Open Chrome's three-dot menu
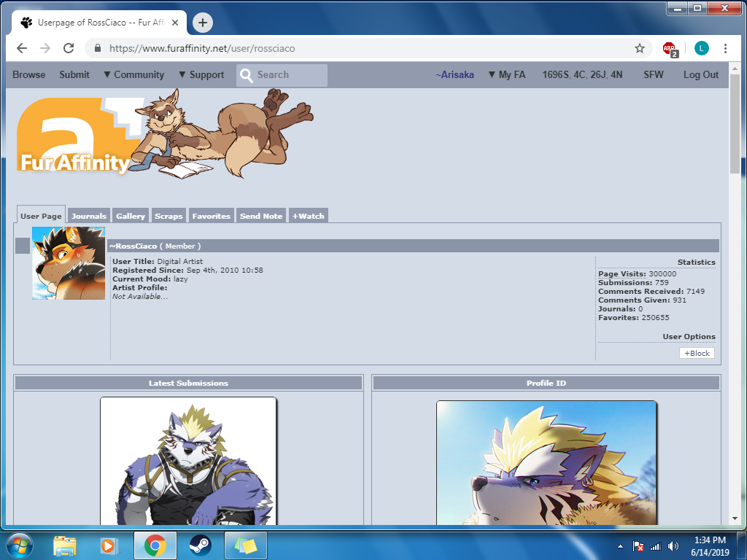The height and width of the screenshot is (560, 747). (725, 48)
